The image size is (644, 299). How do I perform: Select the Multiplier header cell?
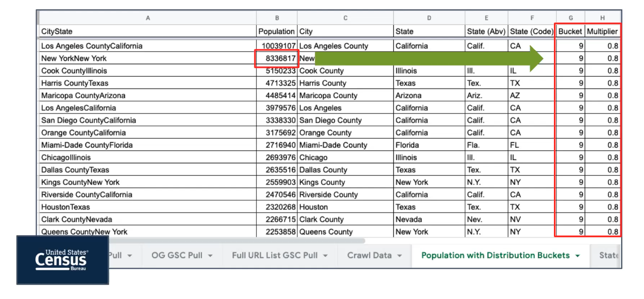(x=602, y=32)
